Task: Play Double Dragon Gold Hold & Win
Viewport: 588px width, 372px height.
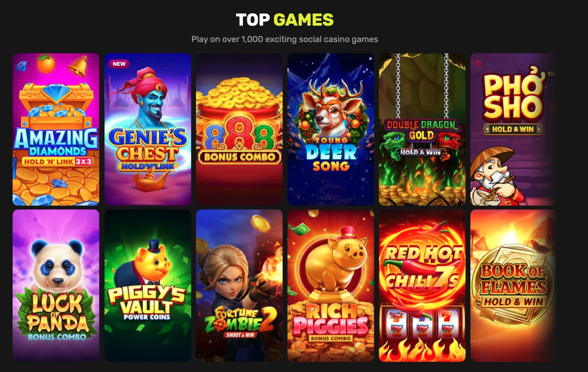Action: [422, 129]
